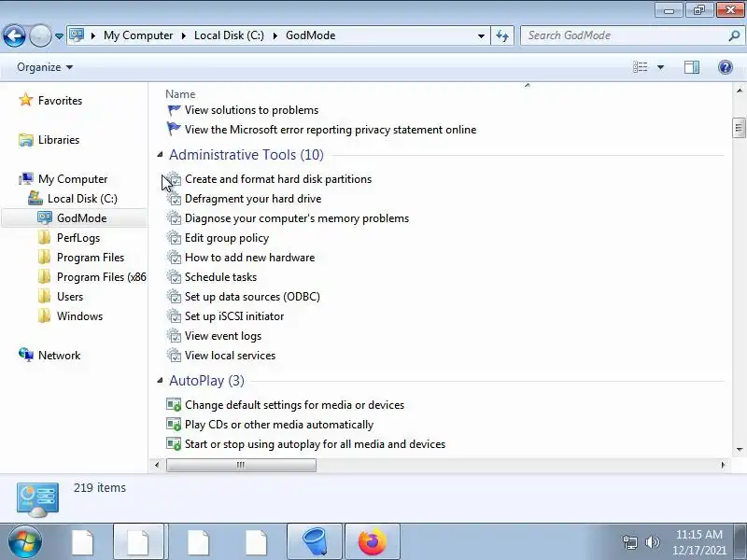The image size is (747, 560).
Task: Click Local Disk (C:) in address breadcrumb
Action: (229, 35)
